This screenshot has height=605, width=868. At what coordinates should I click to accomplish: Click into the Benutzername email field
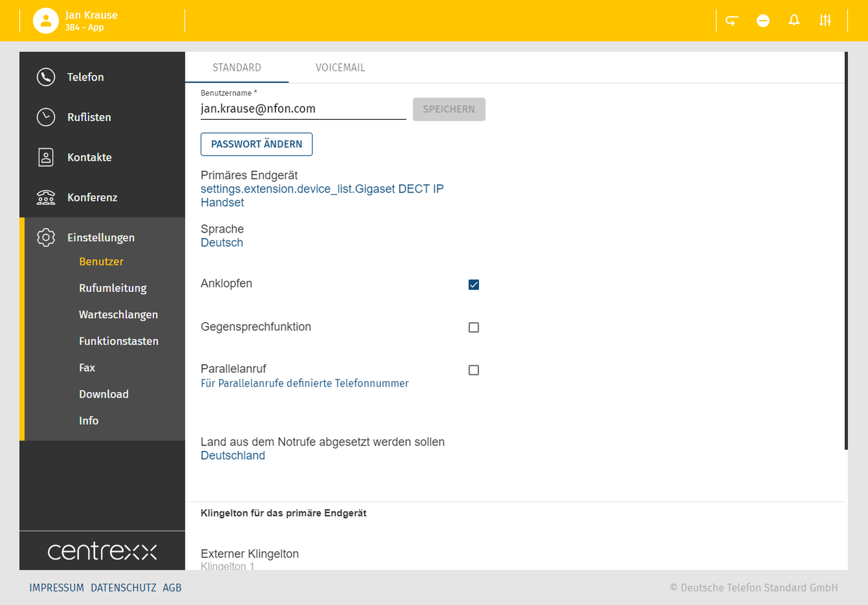tap(303, 109)
